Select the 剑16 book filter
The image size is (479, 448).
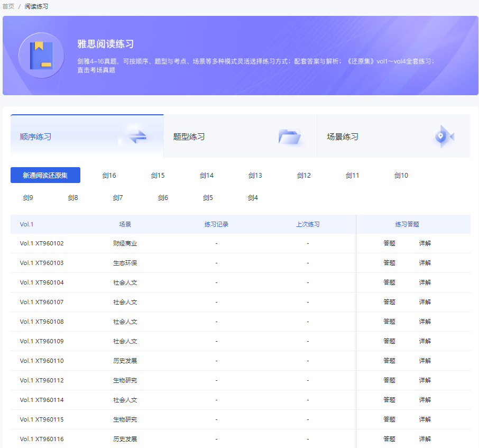109,176
